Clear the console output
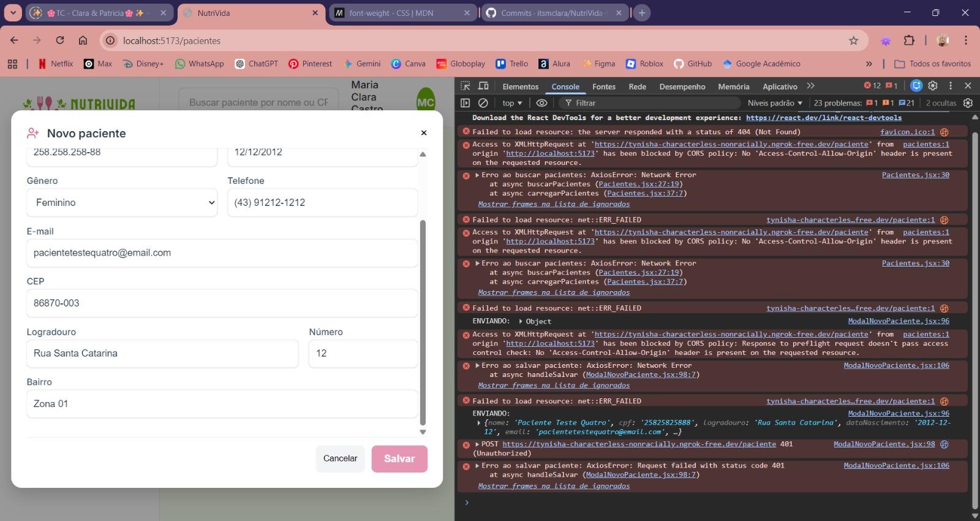Screen dimensions: 980x521 pos(483,103)
